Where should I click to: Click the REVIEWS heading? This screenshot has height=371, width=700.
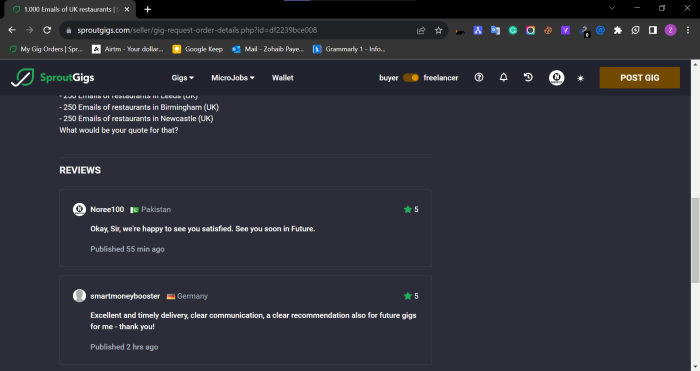click(x=80, y=170)
